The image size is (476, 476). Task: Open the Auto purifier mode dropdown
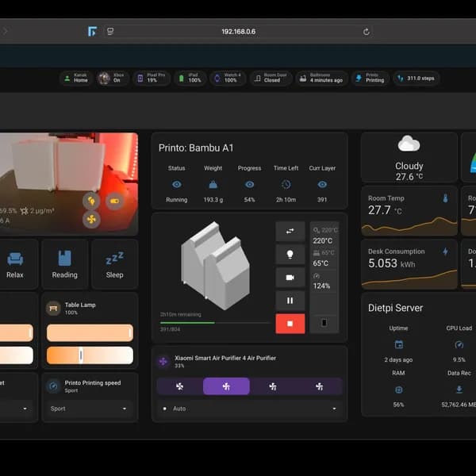250,409
